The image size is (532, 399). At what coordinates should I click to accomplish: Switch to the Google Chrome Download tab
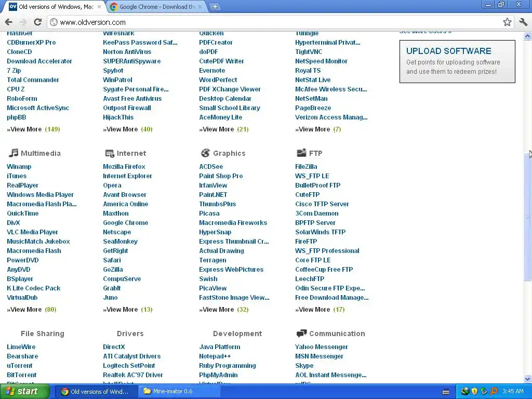156,6
